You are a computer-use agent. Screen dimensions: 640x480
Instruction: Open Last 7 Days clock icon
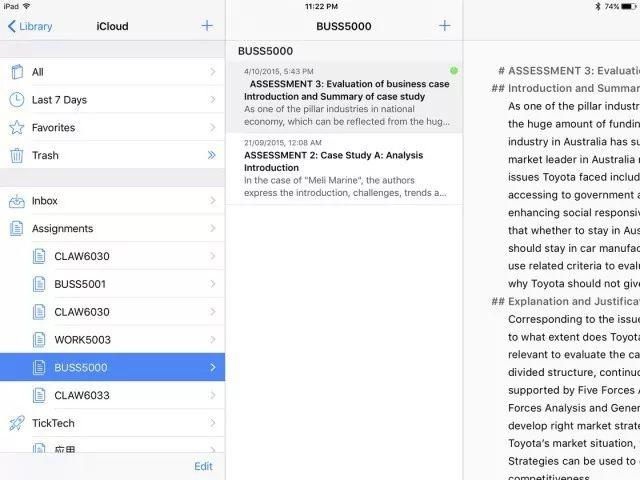pos(17,100)
